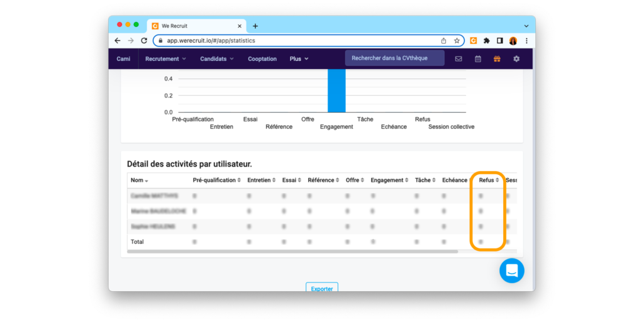Open the Plus dropdown menu
The height and width of the screenshot is (322, 644).
pos(299,58)
